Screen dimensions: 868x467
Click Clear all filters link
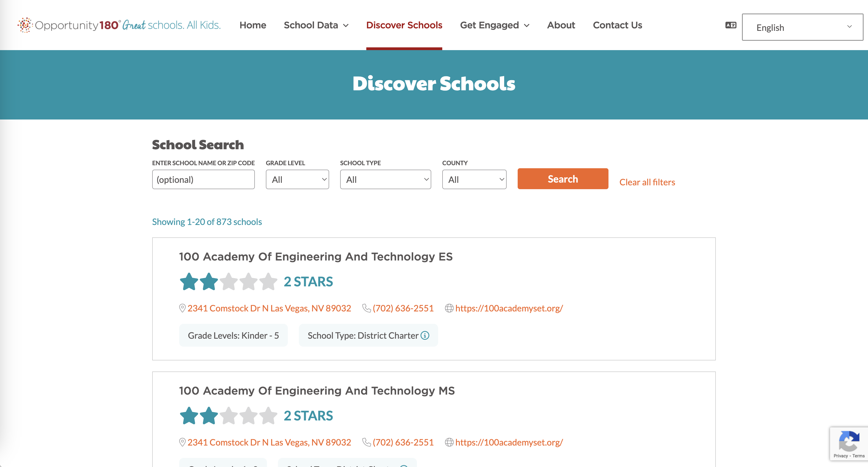(x=647, y=182)
